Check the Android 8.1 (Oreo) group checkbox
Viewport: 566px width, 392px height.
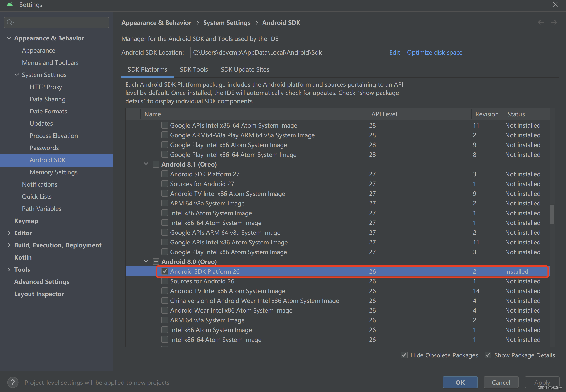pos(156,164)
